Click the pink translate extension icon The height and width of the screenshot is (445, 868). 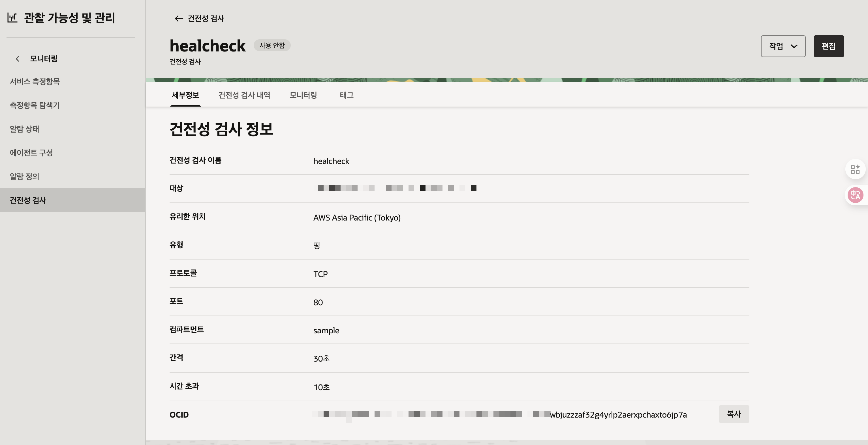coord(855,195)
